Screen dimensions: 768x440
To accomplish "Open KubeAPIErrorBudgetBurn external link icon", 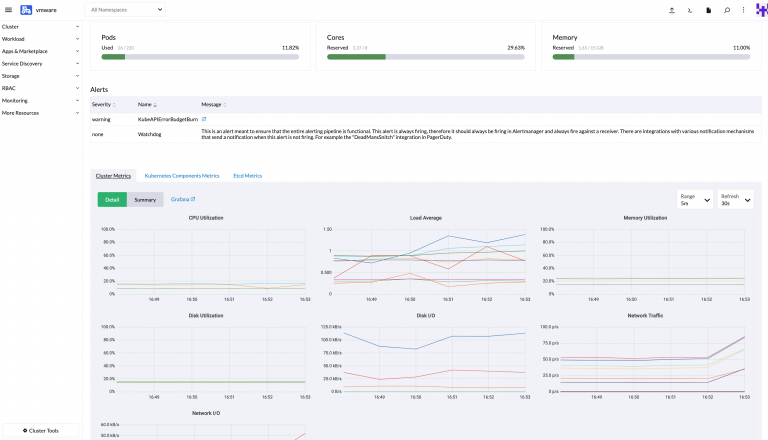I will click(205, 118).
